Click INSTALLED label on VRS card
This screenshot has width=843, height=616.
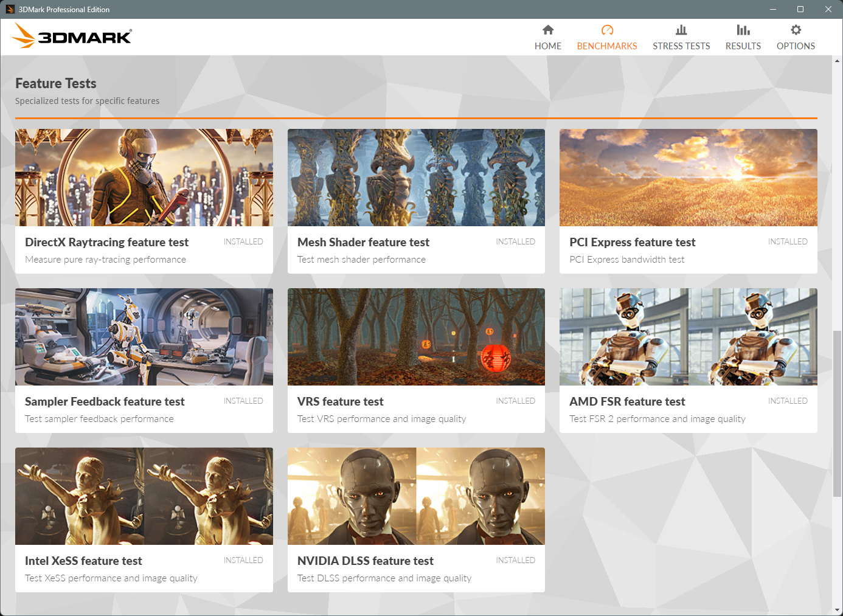pyautogui.click(x=515, y=401)
